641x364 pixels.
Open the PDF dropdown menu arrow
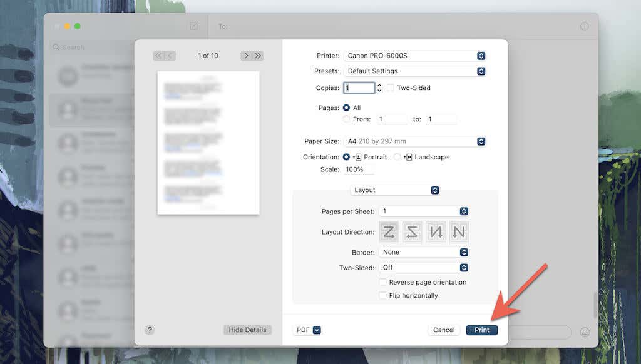coord(317,330)
